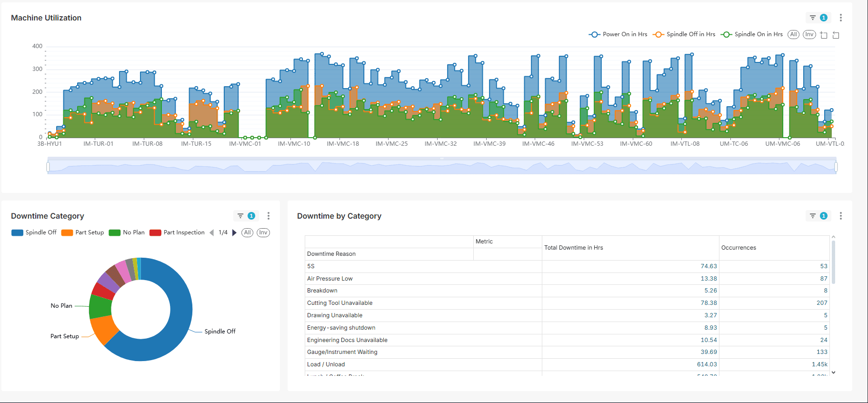Toggle Part Setup legend in Downtime Category
Viewport: 868px width, 403px height.
tap(82, 232)
